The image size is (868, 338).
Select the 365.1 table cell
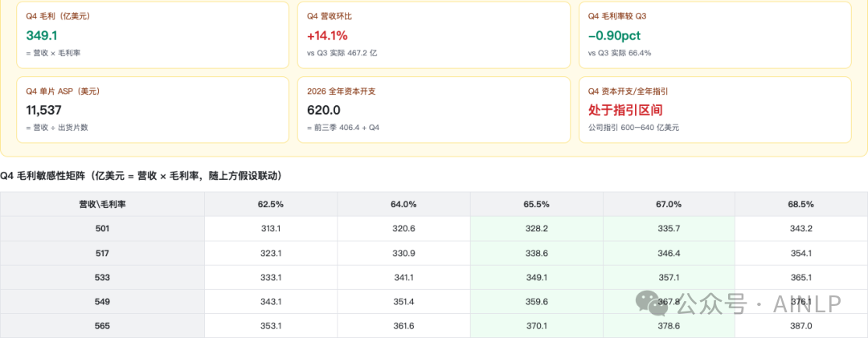coord(801,277)
